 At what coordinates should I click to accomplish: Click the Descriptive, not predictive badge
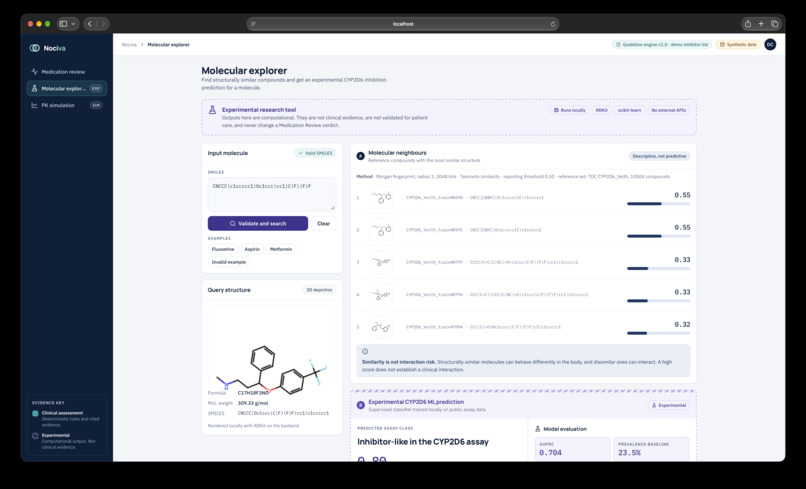(659, 156)
